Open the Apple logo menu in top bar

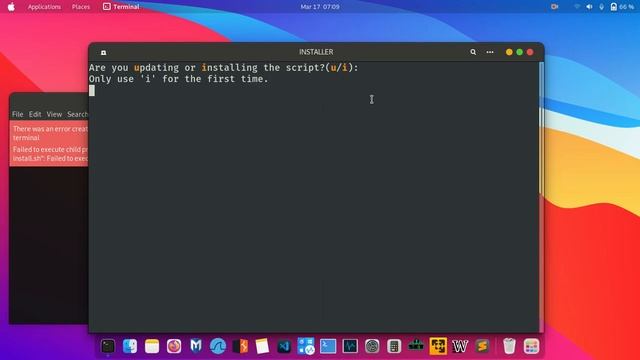(11, 7)
